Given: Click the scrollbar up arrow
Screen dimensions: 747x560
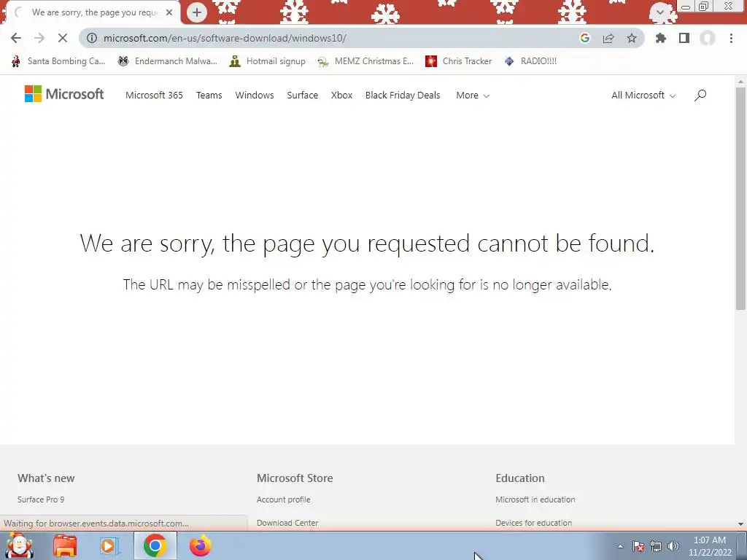Looking at the screenshot, I should [740, 82].
